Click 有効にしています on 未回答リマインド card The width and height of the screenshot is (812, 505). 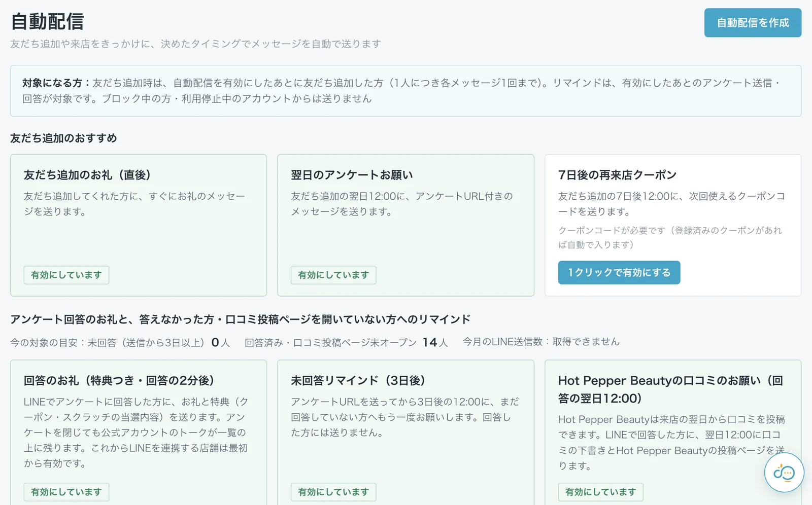pos(333,492)
